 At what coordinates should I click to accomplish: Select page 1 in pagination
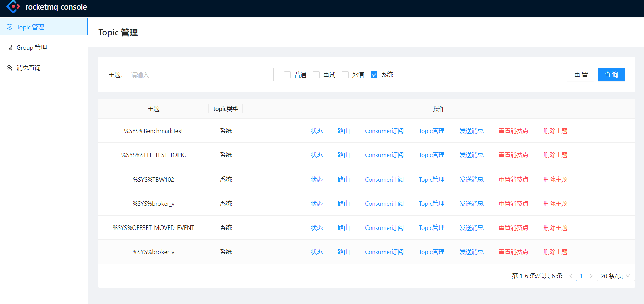pos(581,276)
